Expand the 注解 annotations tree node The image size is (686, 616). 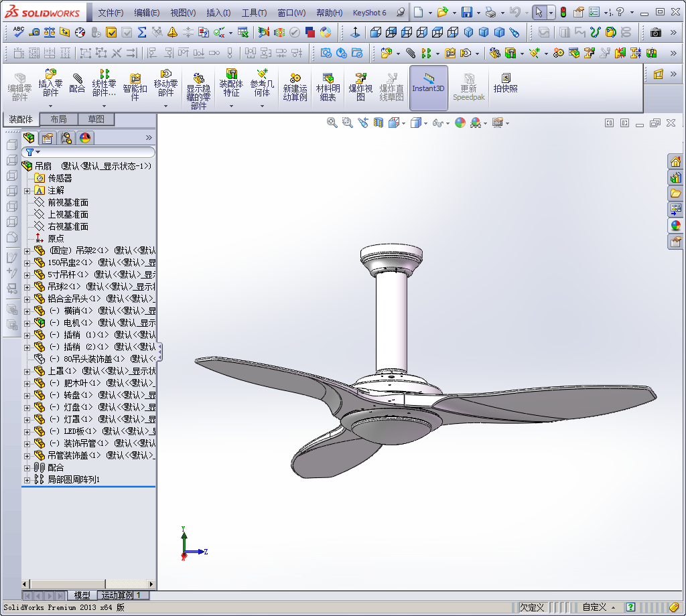[x=27, y=191]
